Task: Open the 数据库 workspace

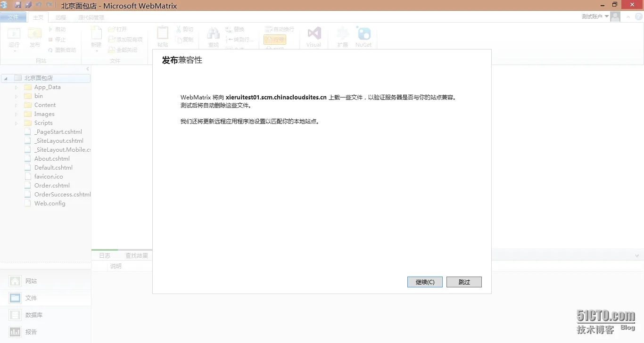Action: coord(45,315)
